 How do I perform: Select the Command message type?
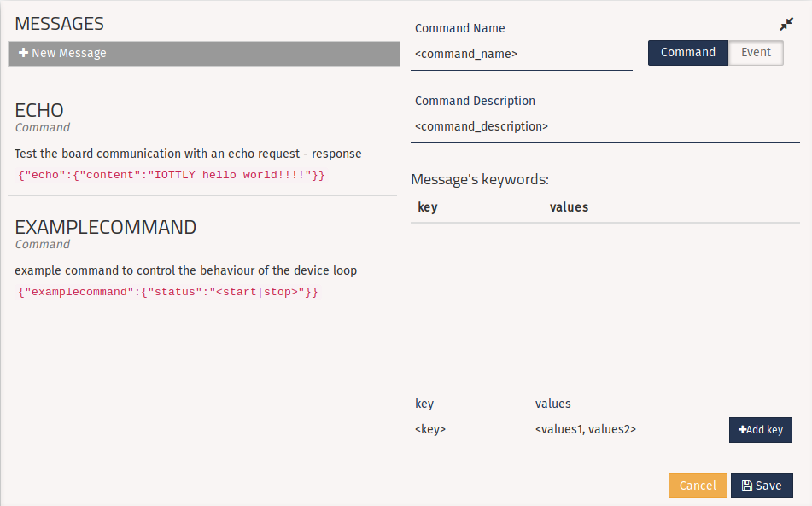(x=687, y=53)
